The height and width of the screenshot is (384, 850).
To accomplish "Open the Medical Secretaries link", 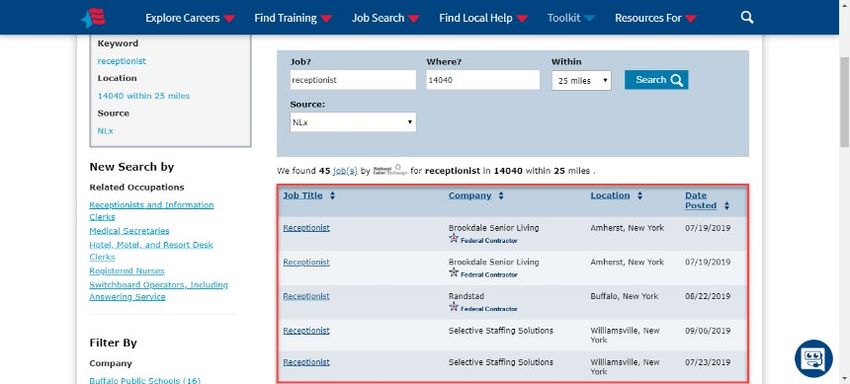I will (x=129, y=231).
